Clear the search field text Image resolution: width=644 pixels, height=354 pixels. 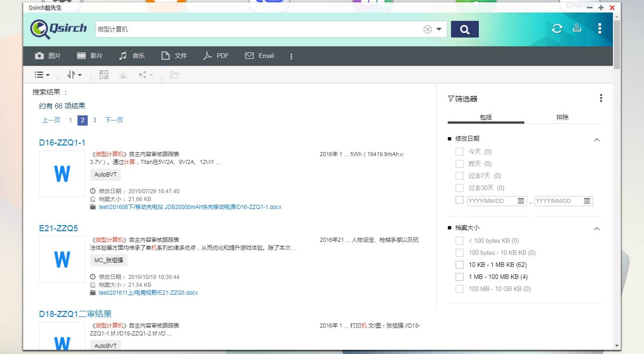coord(428,29)
